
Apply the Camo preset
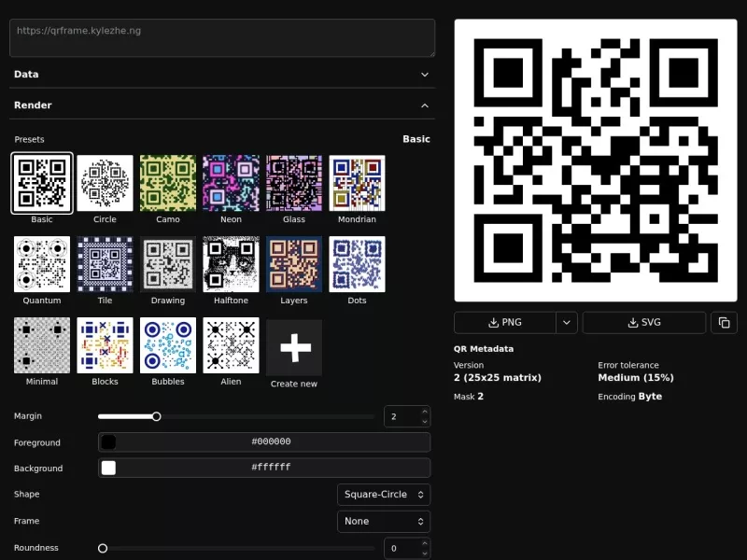click(168, 183)
